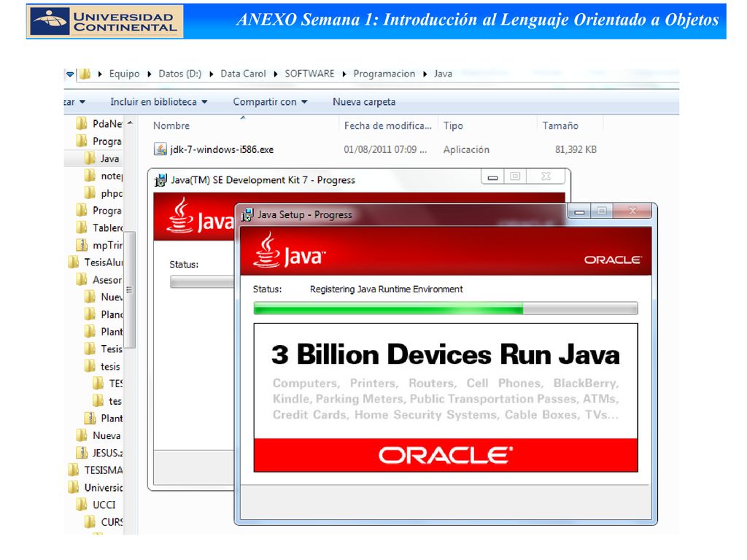Click the Nueva carpeta toolbar button
The image size is (747, 560).
click(364, 102)
